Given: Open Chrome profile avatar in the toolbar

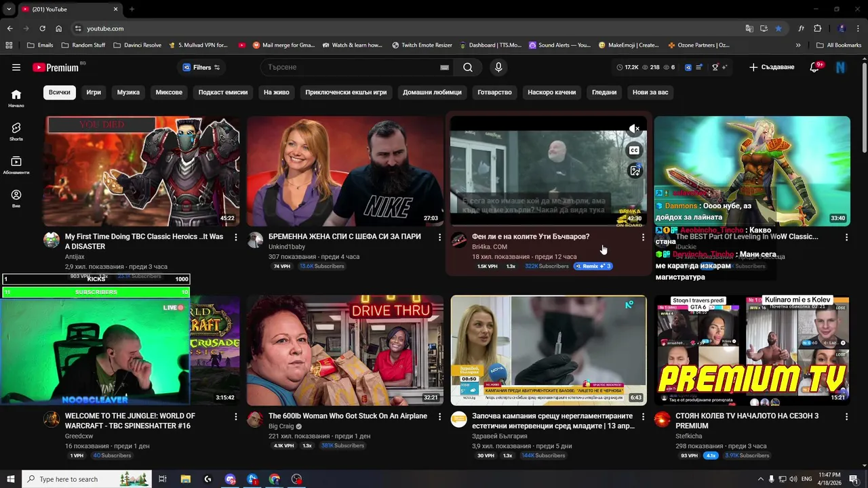Looking at the screenshot, I should tap(842, 28).
